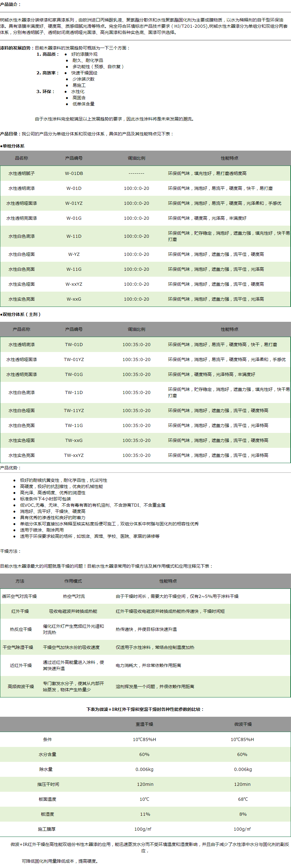Click product code W-11G
The image size is (291, 868).
(74, 270)
